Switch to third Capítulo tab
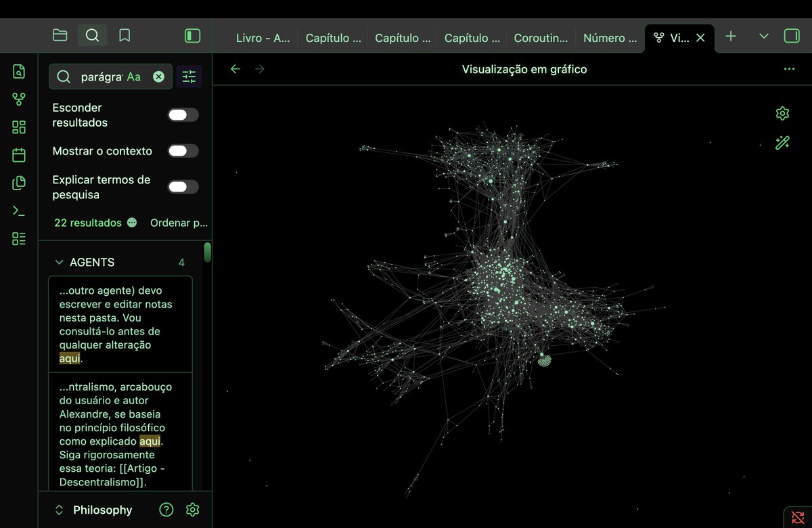Screen dimensions: 812x528 click(472, 38)
